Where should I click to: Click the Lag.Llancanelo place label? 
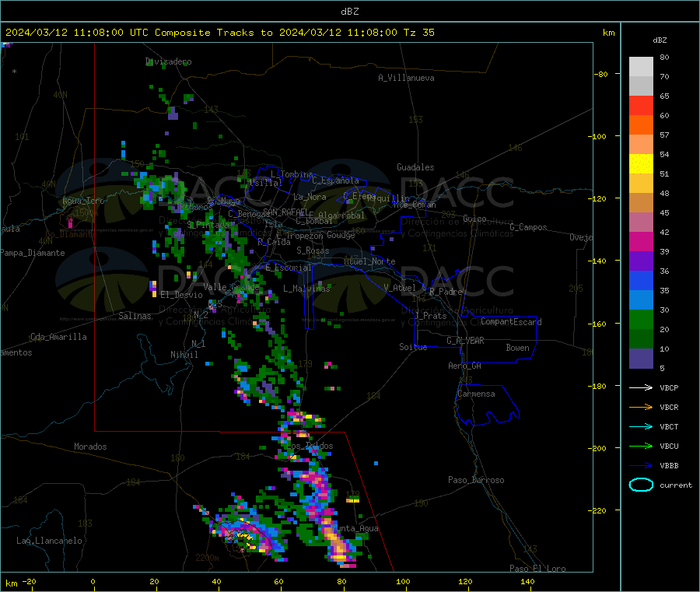[49, 541]
